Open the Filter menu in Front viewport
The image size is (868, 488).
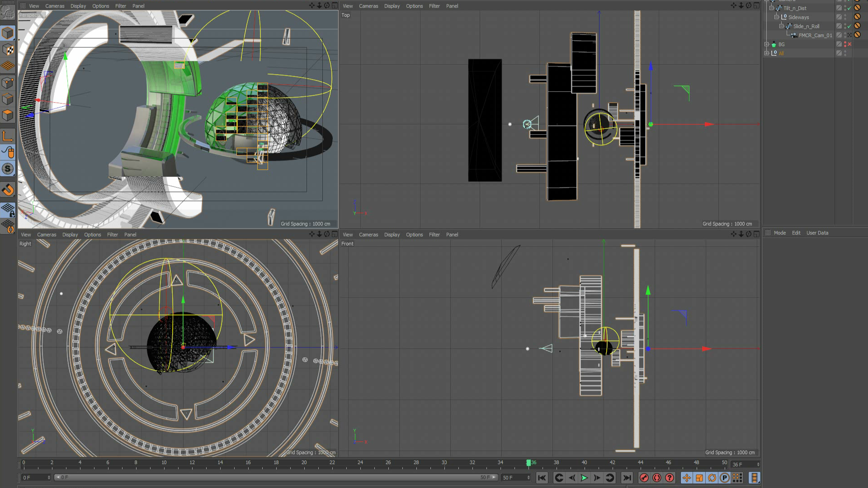point(434,235)
